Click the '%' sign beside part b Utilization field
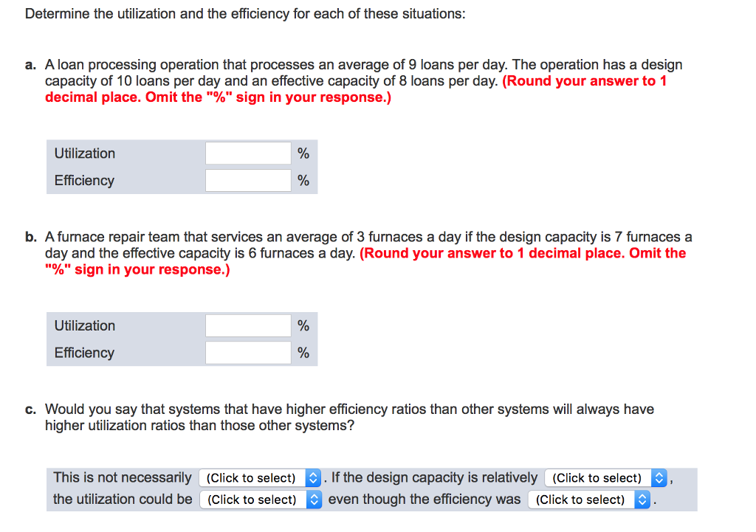This screenshot has width=756, height=532. [303, 325]
